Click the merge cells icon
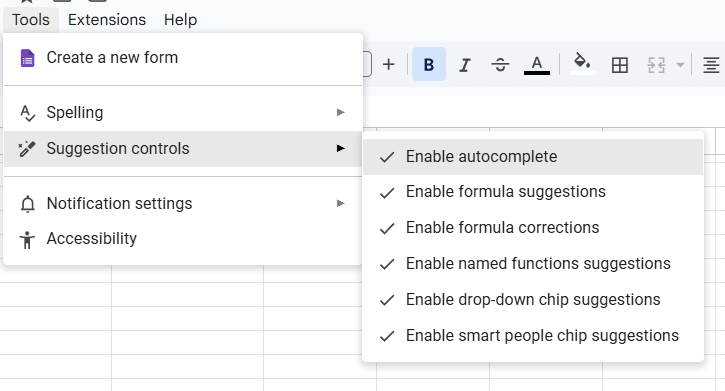The width and height of the screenshot is (725, 391). click(x=656, y=65)
